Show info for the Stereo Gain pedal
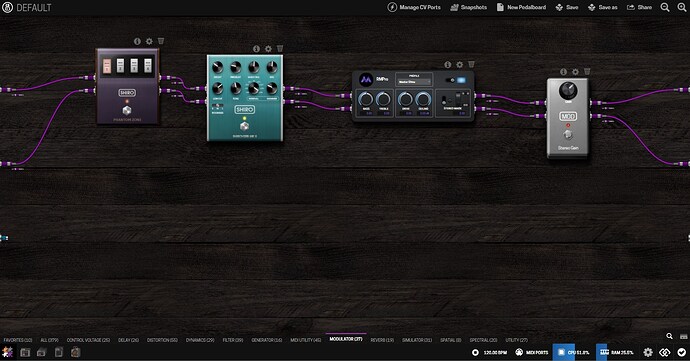 (x=564, y=72)
